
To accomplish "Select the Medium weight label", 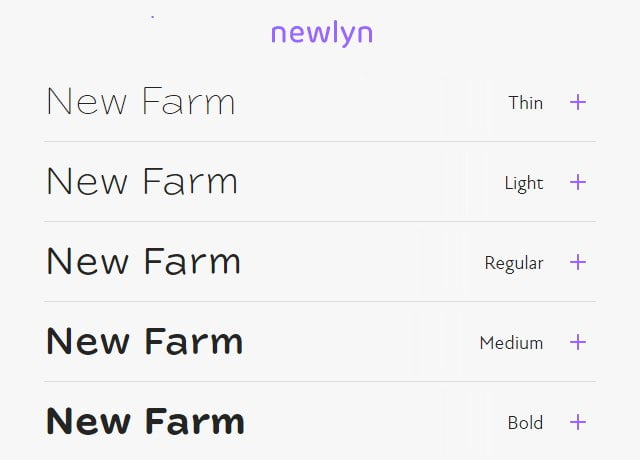I will coord(511,343).
